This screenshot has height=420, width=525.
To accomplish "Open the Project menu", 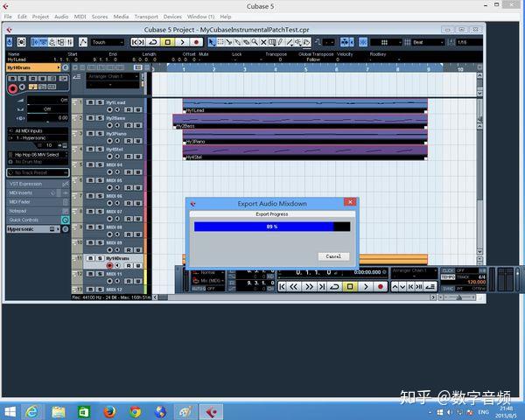I will click(x=40, y=17).
